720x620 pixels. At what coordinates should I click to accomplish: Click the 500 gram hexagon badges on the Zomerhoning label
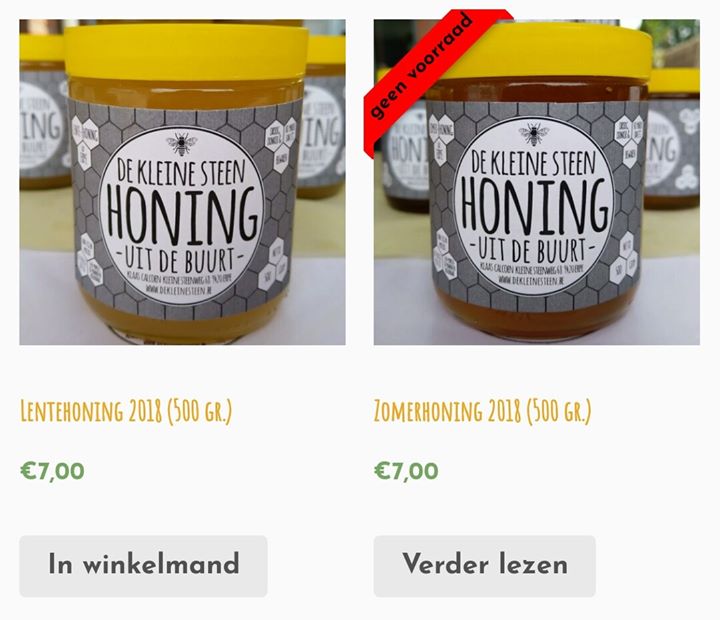[624, 258]
